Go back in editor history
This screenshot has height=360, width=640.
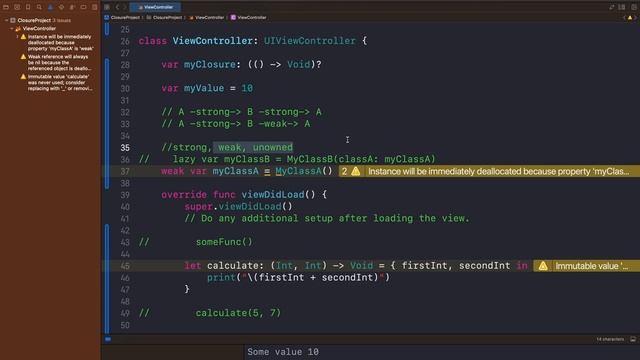tap(117, 7)
